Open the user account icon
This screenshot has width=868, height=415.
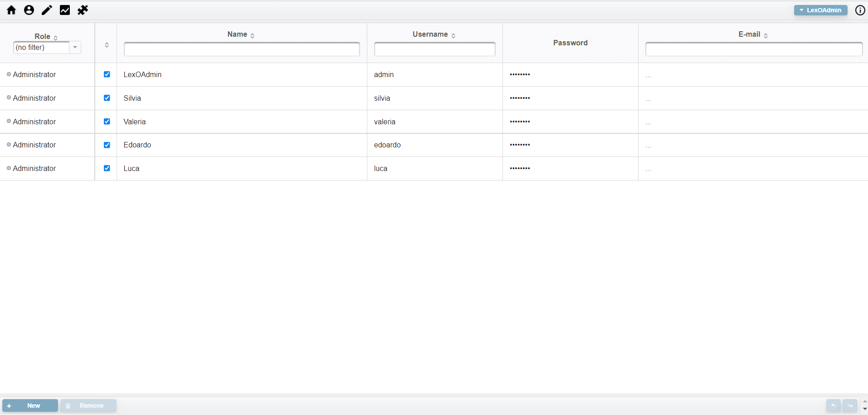click(x=29, y=10)
